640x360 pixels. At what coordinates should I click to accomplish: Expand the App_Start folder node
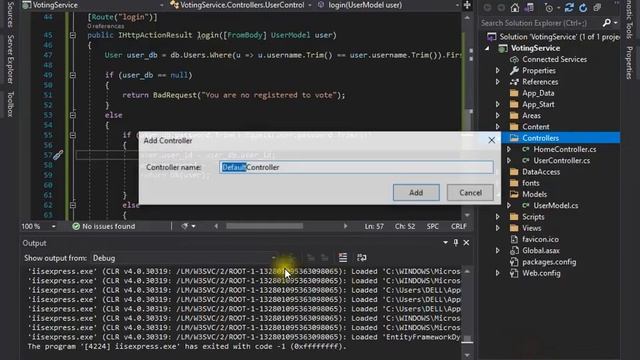coord(498,104)
